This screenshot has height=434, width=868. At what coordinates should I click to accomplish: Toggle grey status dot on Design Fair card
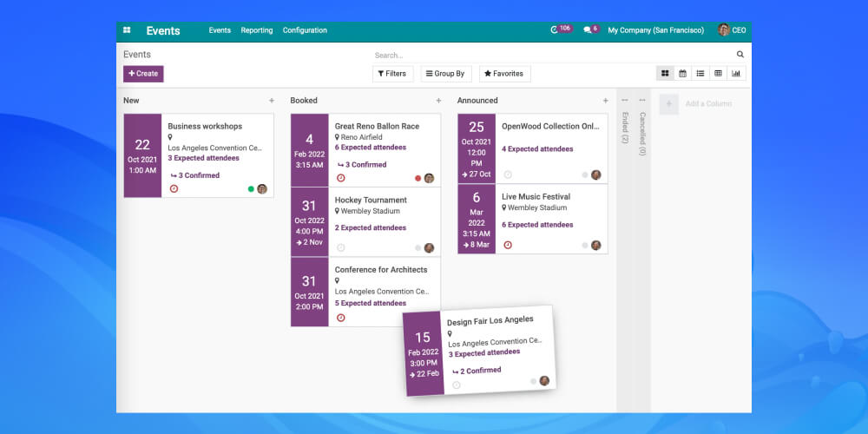point(534,381)
